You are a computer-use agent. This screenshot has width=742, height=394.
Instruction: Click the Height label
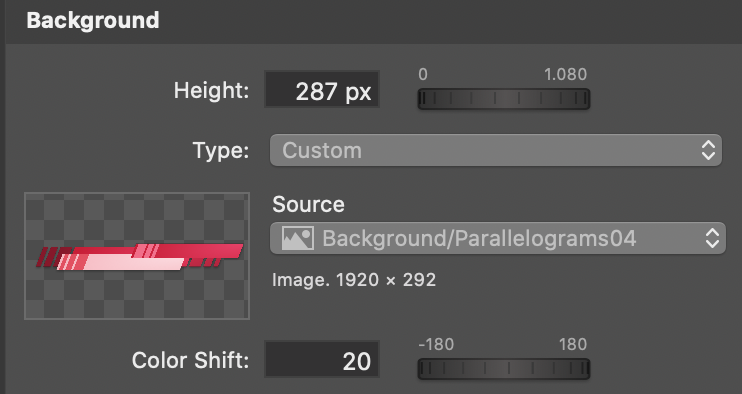pyautogui.click(x=211, y=90)
